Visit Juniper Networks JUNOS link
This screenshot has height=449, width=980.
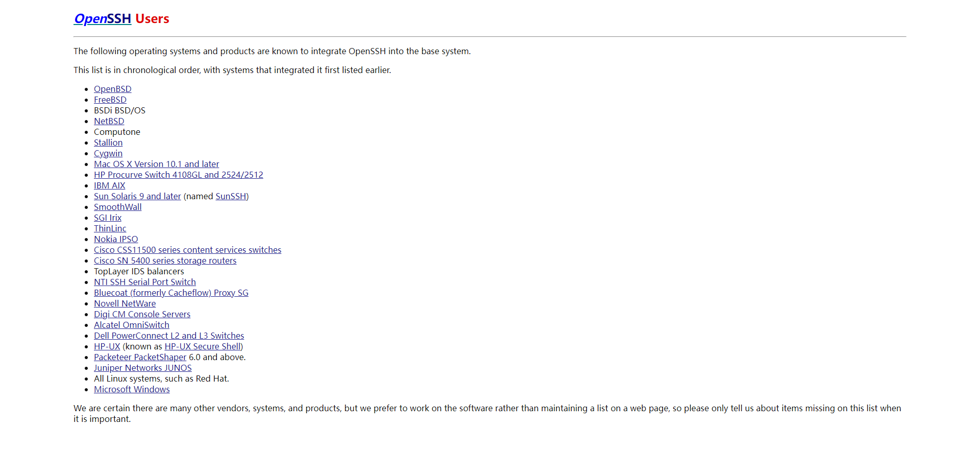pos(142,368)
